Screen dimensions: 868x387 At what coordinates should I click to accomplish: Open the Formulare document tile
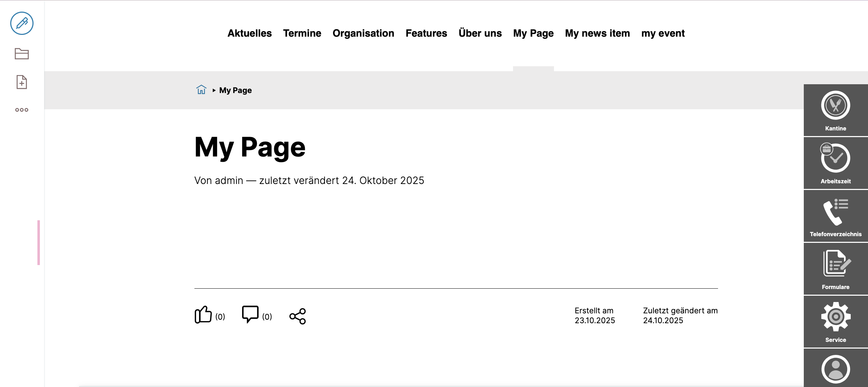coord(836,269)
